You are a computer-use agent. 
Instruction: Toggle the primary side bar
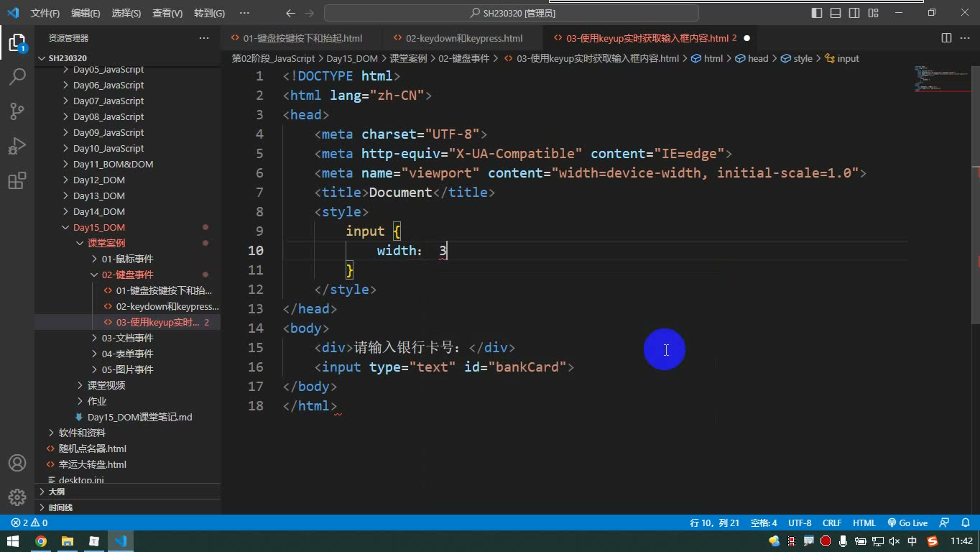817,13
